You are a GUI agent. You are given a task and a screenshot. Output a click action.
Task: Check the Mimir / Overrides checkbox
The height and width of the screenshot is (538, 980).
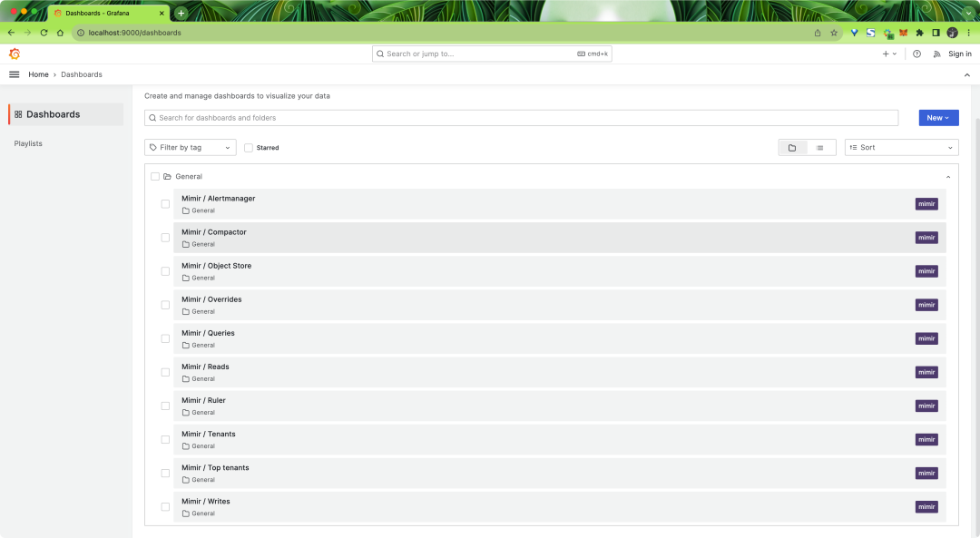pyautogui.click(x=165, y=305)
